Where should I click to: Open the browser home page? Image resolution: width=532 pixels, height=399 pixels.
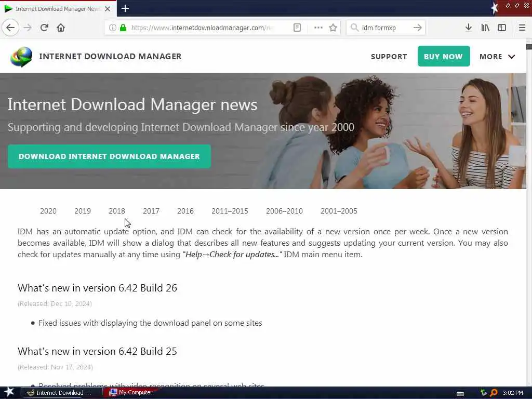pyautogui.click(x=61, y=28)
